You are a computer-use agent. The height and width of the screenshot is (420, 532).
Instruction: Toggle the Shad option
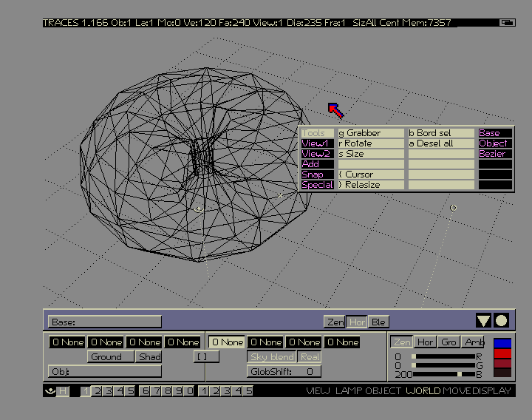(x=149, y=357)
